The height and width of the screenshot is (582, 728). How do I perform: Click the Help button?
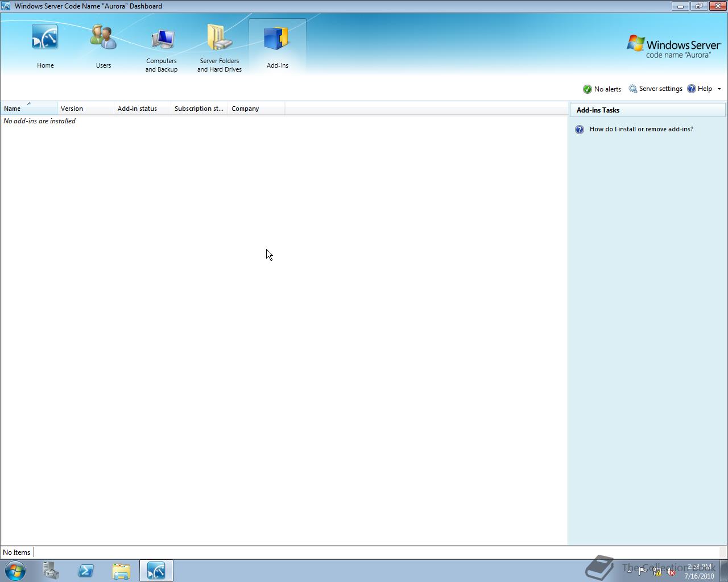coord(700,89)
